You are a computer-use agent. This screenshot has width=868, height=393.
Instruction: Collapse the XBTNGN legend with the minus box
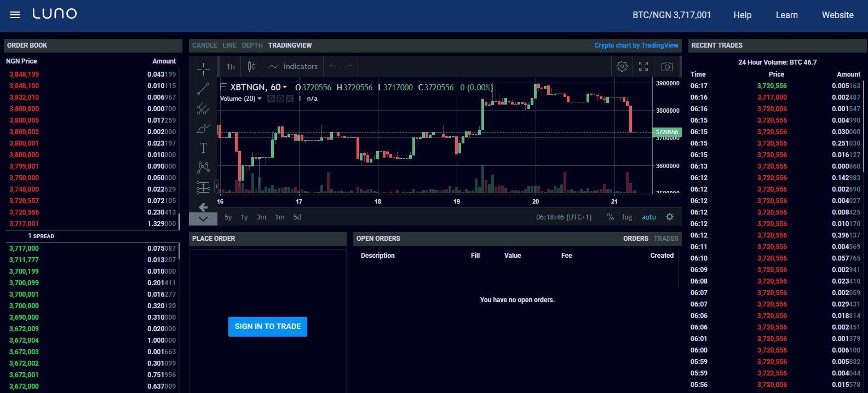pos(223,87)
